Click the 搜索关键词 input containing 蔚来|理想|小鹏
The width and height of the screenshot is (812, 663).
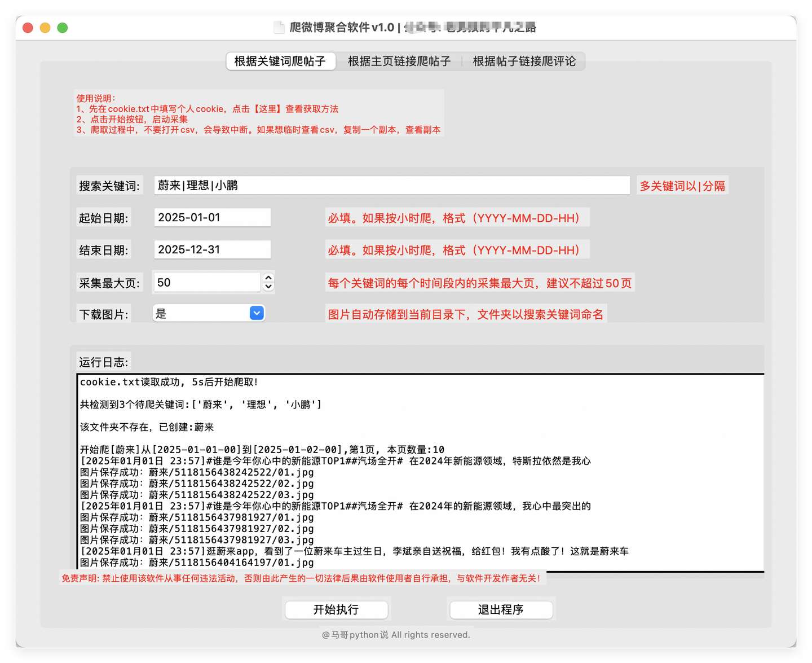click(392, 185)
